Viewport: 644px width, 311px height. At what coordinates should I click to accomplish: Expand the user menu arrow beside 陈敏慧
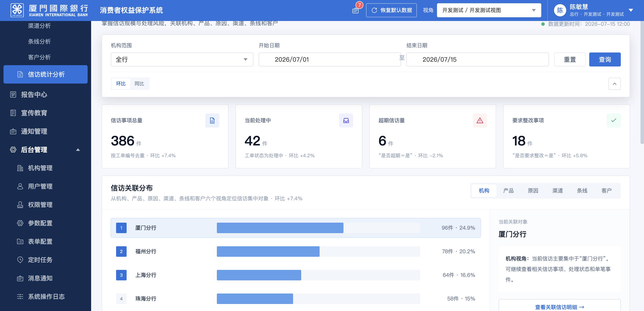click(631, 10)
